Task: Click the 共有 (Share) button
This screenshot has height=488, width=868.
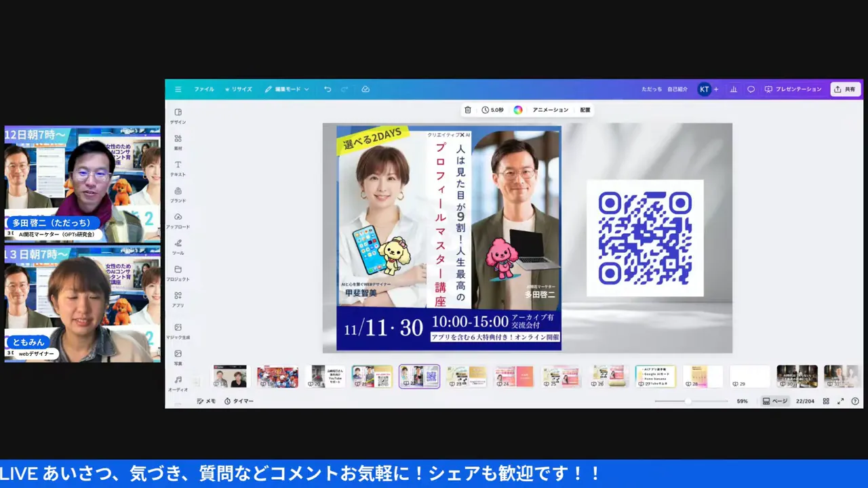Action: tap(844, 89)
